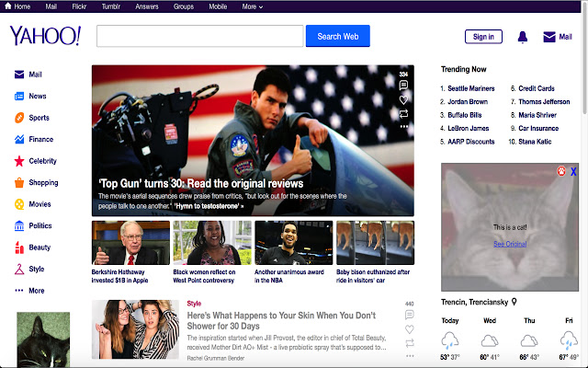
Task: Expand the More dropdown in top bar
Action: (x=252, y=6)
